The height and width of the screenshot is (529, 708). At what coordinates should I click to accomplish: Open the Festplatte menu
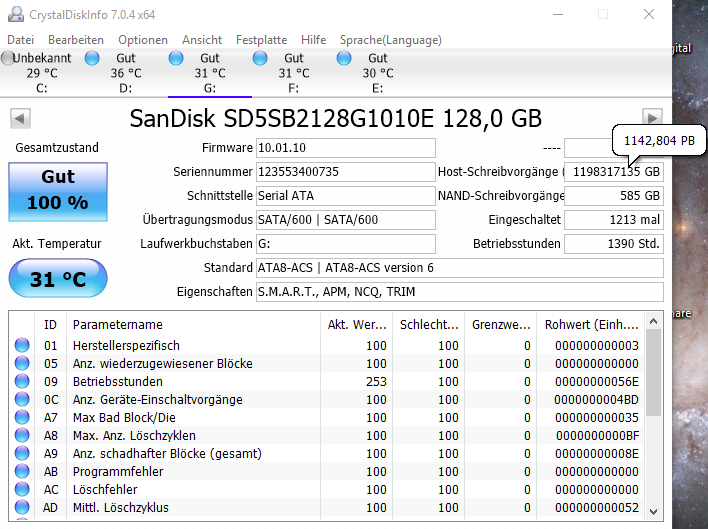click(261, 40)
